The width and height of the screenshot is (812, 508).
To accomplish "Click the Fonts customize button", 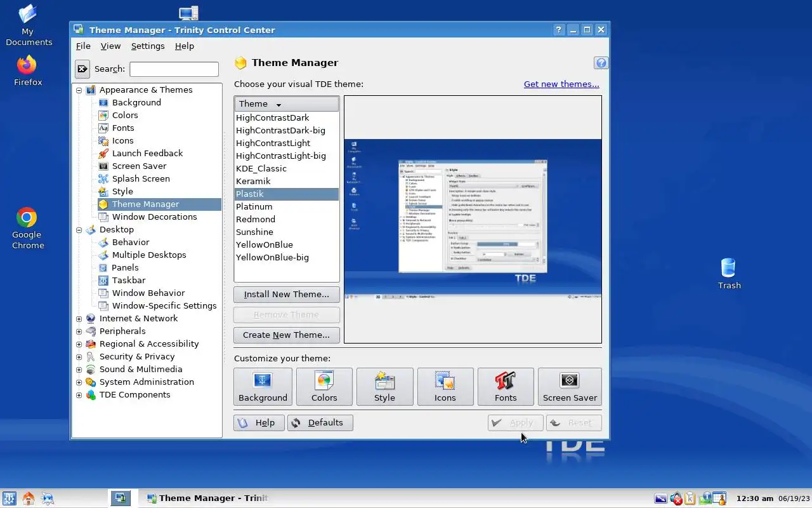I will [506, 387].
